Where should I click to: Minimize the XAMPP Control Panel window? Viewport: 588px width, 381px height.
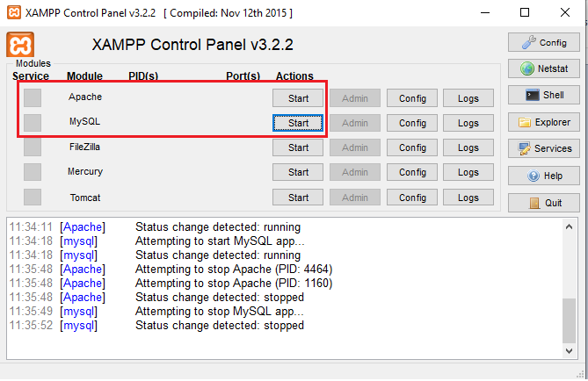point(485,12)
